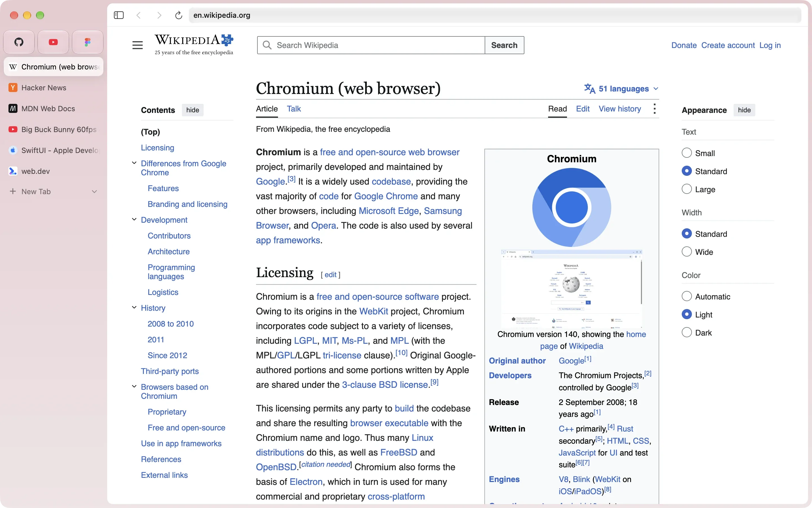This screenshot has width=812, height=508.
Task: Select Small text size
Action: click(x=687, y=153)
